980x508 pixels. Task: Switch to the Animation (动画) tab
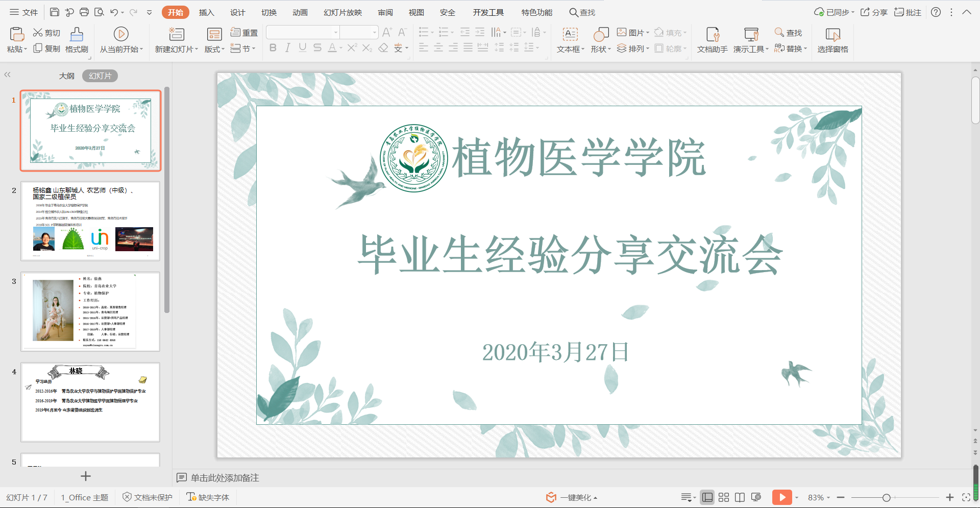click(300, 12)
